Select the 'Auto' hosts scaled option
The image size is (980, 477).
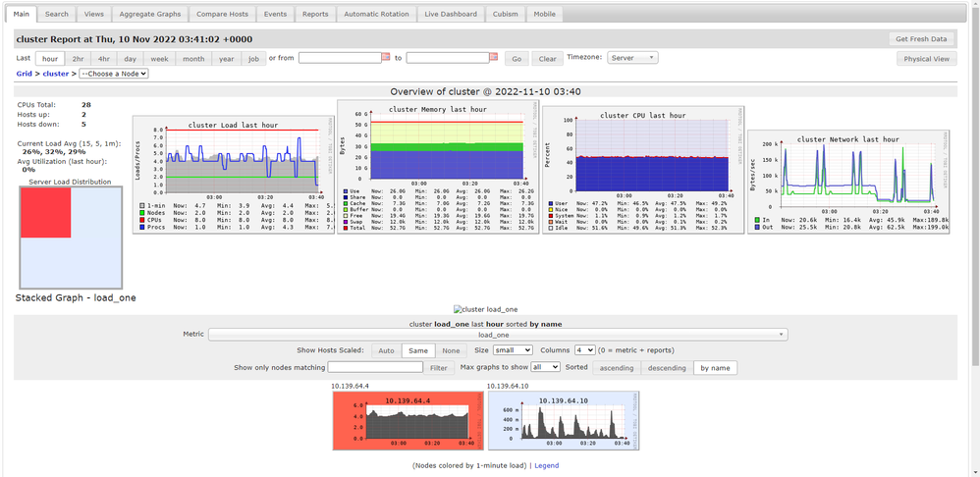386,350
